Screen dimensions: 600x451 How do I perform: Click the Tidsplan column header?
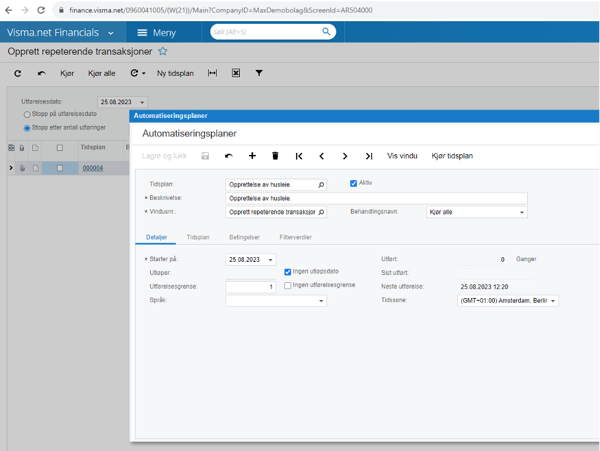(93, 147)
